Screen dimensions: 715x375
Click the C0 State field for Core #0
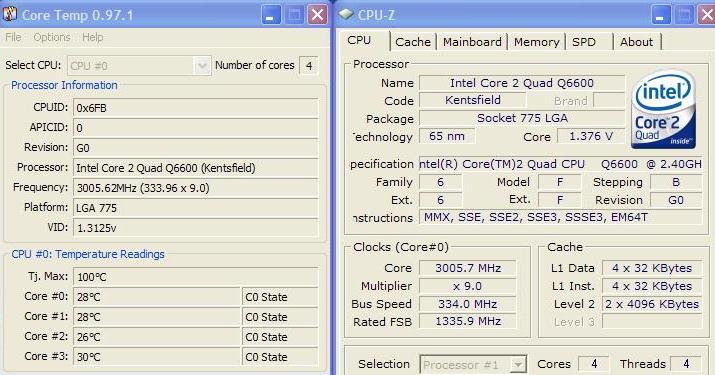280,297
